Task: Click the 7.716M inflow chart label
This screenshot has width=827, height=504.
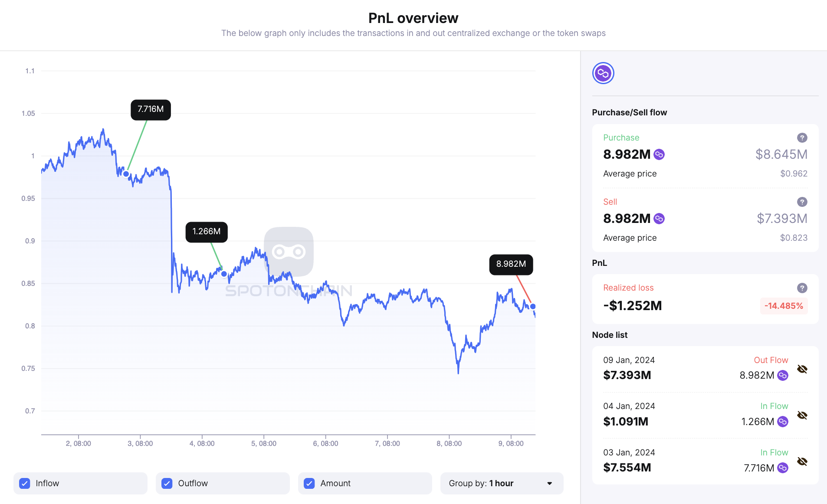Action: click(151, 109)
